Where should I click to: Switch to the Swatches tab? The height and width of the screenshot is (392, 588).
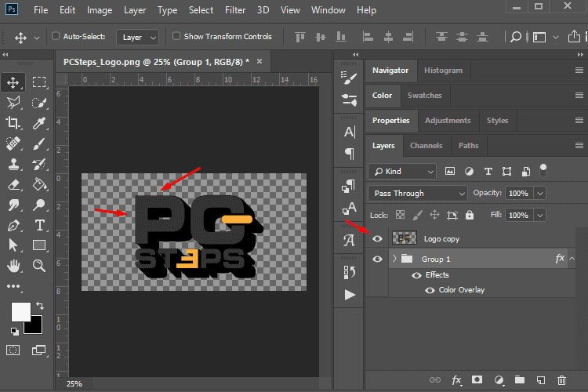click(424, 96)
